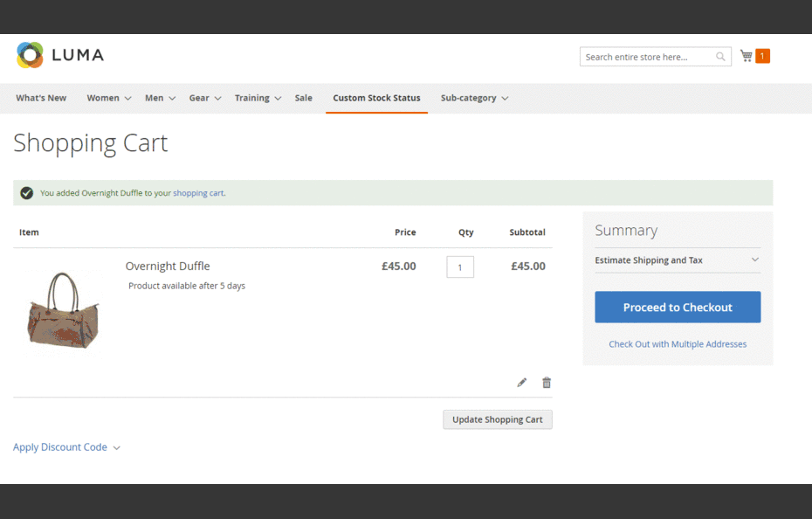Click the orange cart counter badge
This screenshot has height=519, width=812.
pos(761,55)
